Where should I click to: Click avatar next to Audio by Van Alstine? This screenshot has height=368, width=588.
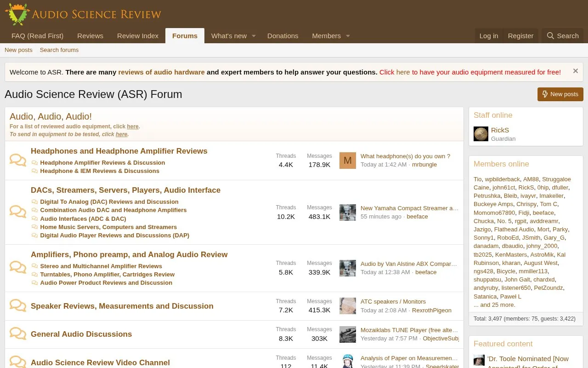[x=348, y=268]
